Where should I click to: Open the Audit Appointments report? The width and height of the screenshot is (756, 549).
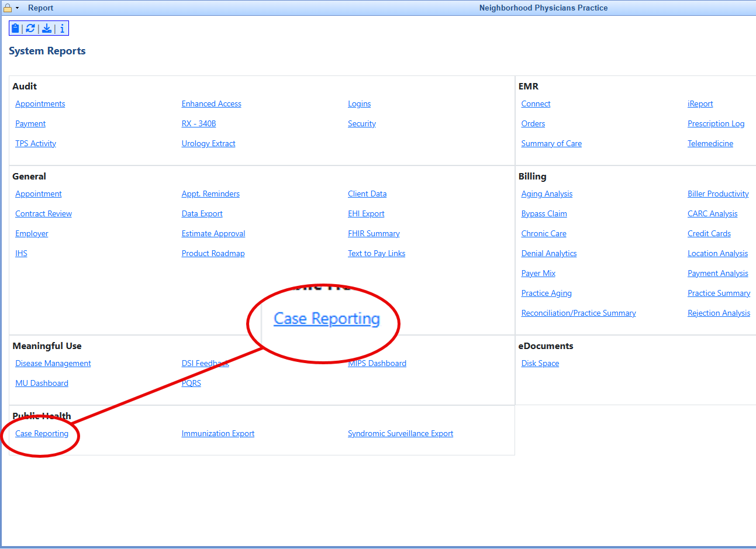40,104
